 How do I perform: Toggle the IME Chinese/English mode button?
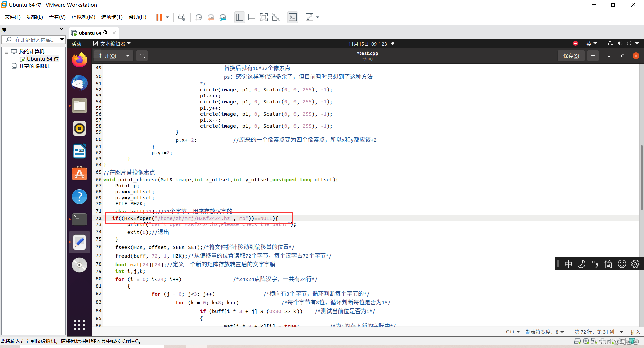coord(568,264)
